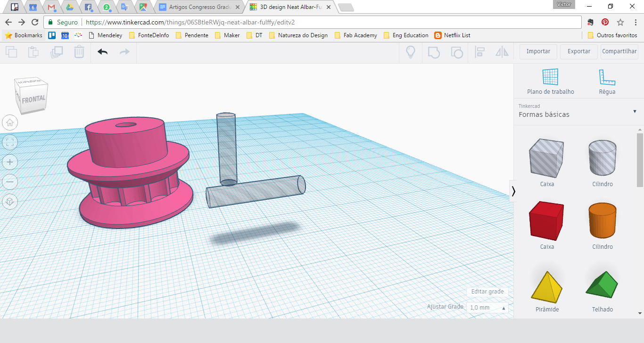
Task: Reload the Tinkercad page
Action: point(35,22)
